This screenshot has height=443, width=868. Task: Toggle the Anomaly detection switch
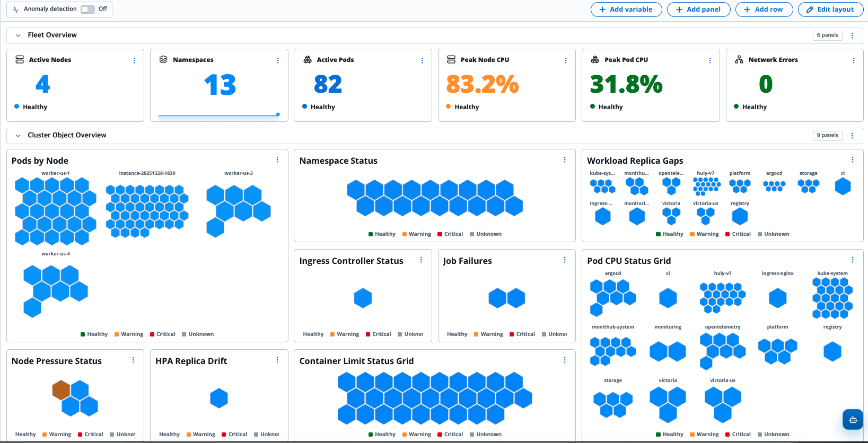(87, 9)
